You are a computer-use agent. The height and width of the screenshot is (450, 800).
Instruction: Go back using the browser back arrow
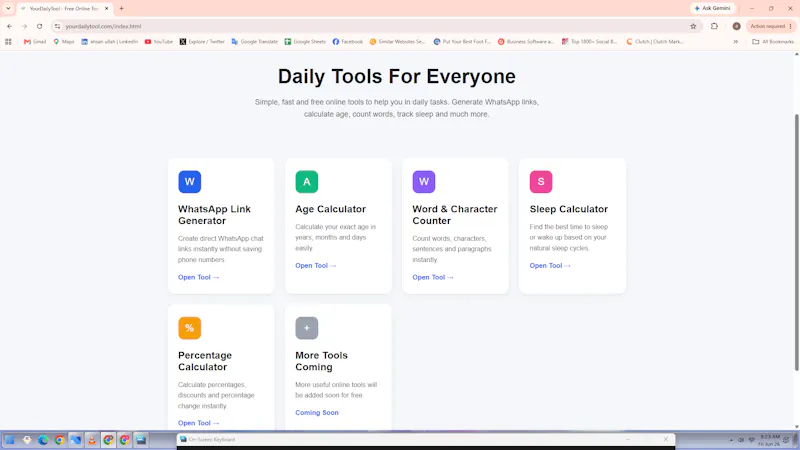pos(10,26)
